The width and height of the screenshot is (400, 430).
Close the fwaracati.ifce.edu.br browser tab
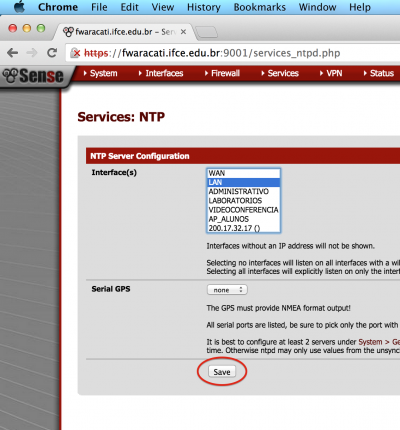[x=183, y=32]
